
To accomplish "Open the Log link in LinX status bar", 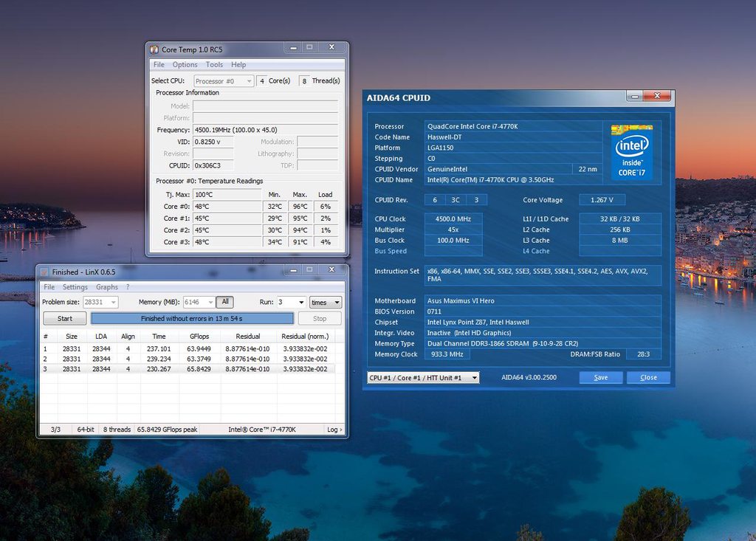I will coord(334,429).
